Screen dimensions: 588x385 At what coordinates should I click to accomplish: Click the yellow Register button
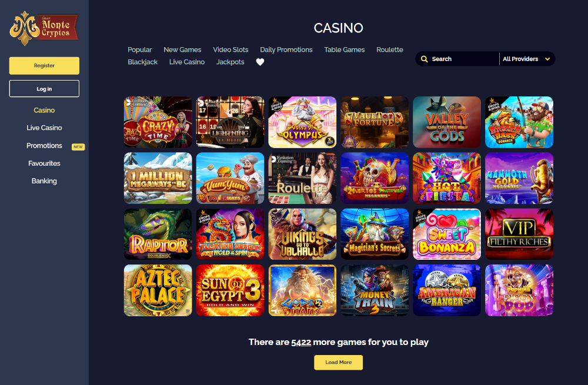point(44,66)
